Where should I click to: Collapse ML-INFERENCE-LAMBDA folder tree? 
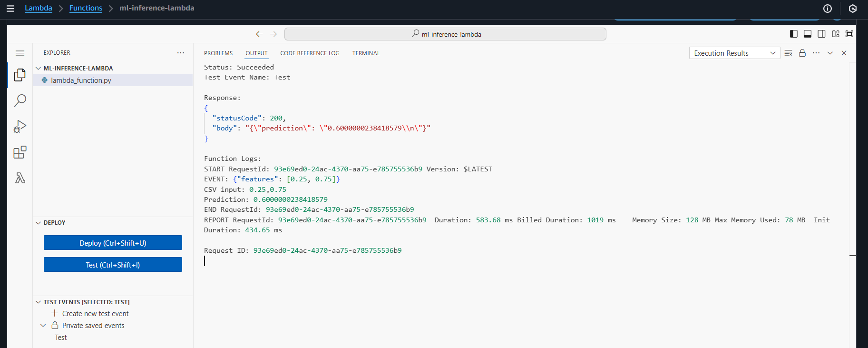(x=39, y=68)
